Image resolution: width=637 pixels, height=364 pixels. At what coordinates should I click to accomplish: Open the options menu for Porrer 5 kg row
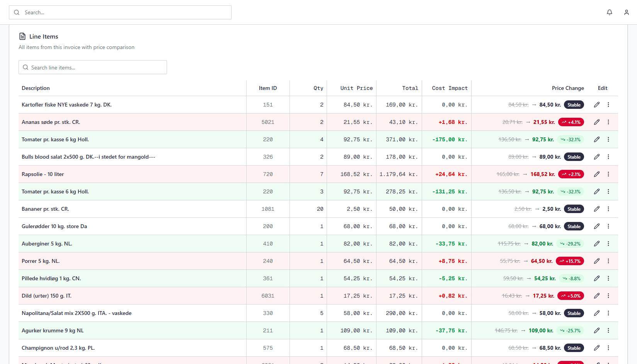[608, 261]
